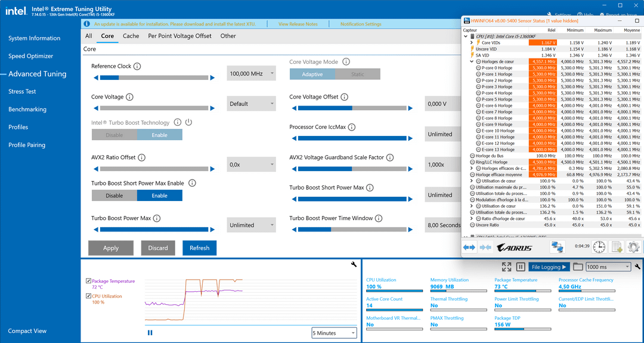Click the Apply button
Screen dimensions: 644x343
click(x=111, y=248)
